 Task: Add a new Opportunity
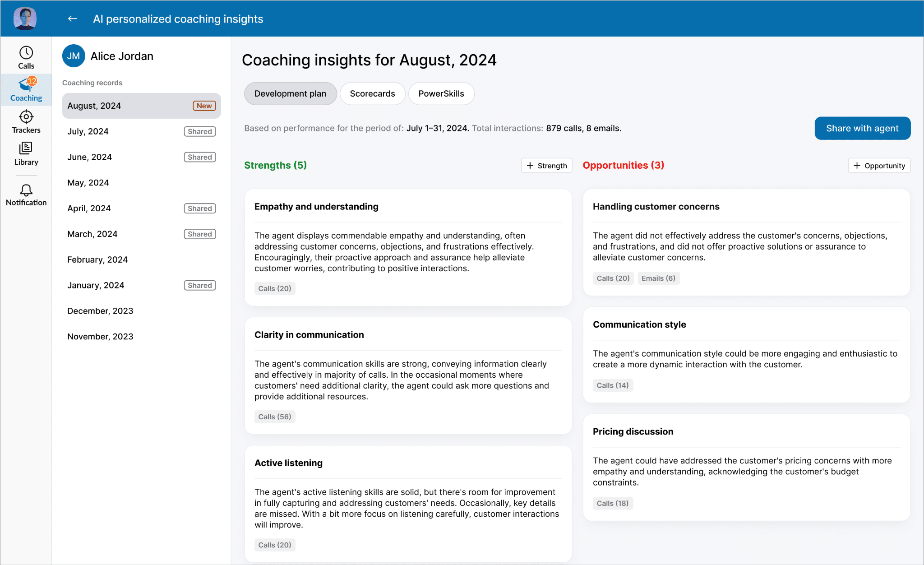879,166
